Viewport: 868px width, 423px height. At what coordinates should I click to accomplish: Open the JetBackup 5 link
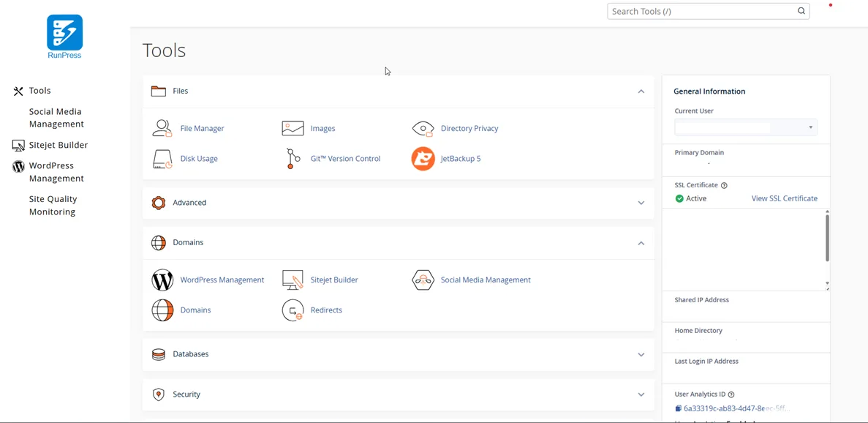(x=461, y=159)
